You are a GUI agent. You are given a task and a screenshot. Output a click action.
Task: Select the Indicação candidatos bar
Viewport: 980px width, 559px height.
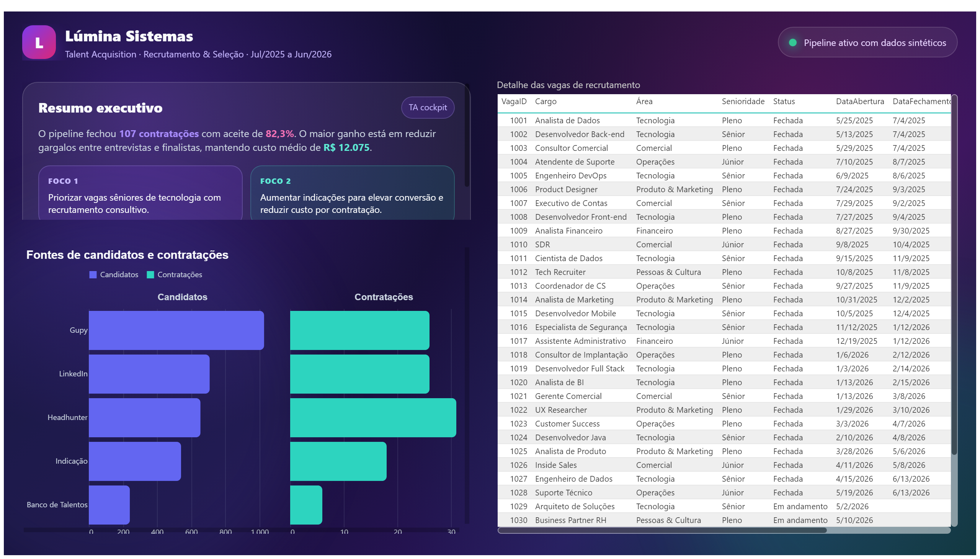(135, 461)
